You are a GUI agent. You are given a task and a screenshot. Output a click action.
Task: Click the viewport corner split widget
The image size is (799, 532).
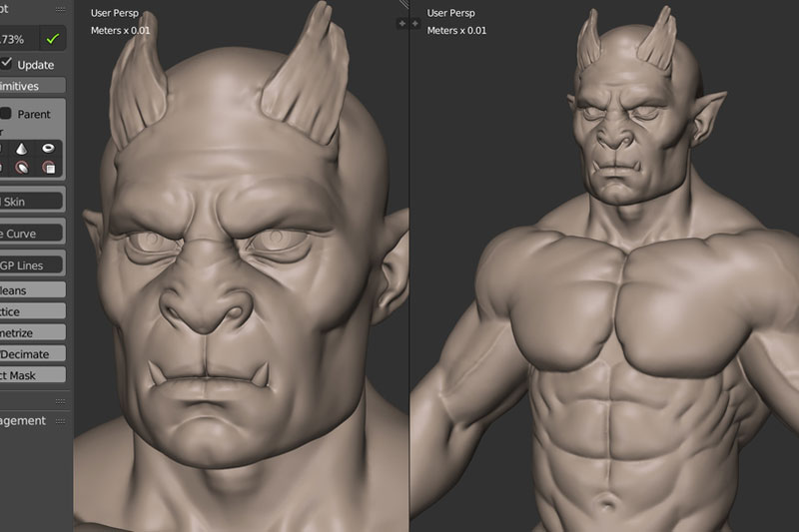pos(404,4)
